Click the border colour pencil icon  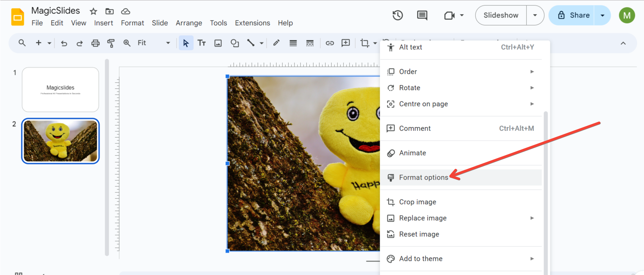(x=276, y=43)
